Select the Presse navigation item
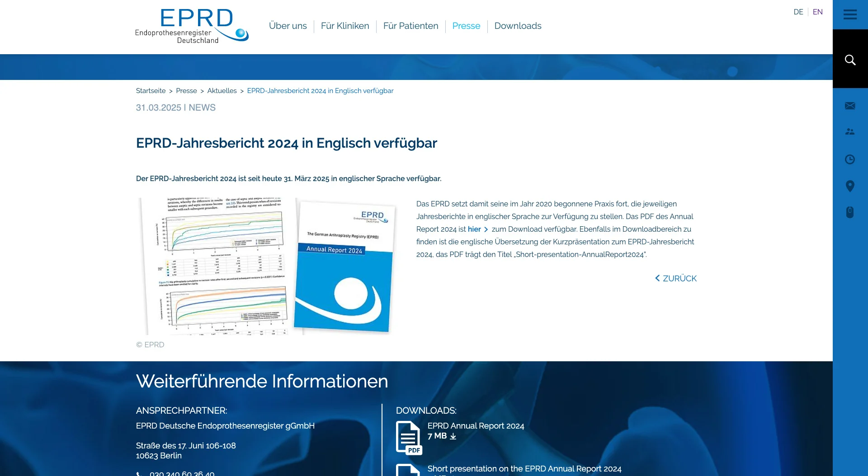This screenshot has height=476, width=868. [x=466, y=26]
